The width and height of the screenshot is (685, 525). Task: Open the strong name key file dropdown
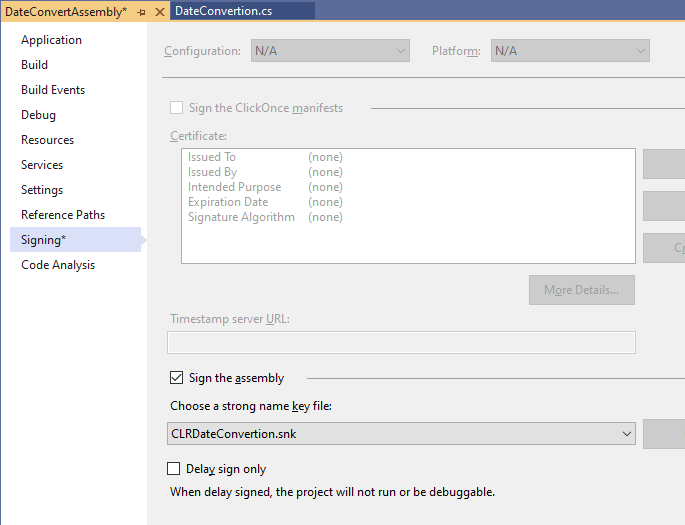(402, 433)
